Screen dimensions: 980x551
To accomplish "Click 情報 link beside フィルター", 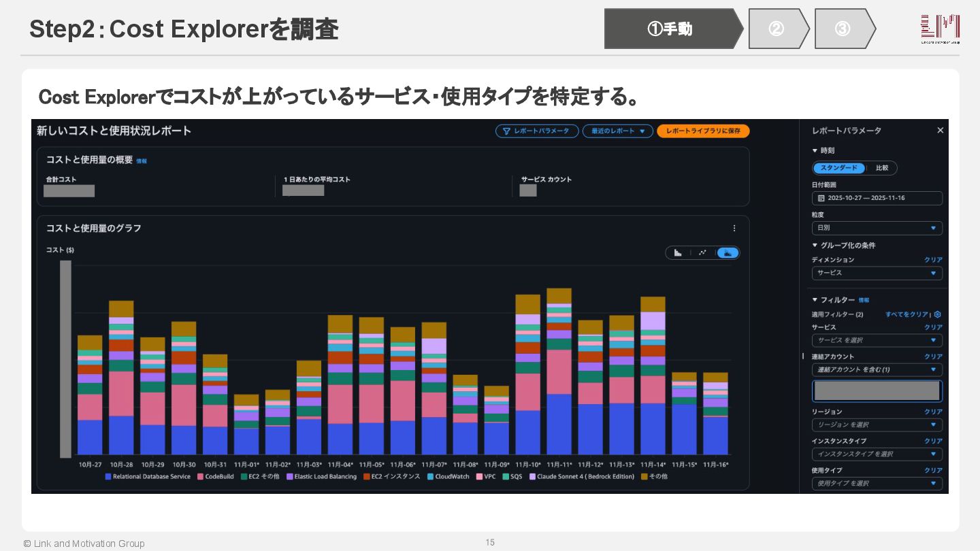I will pyautogui.click(x=864, y=300).
